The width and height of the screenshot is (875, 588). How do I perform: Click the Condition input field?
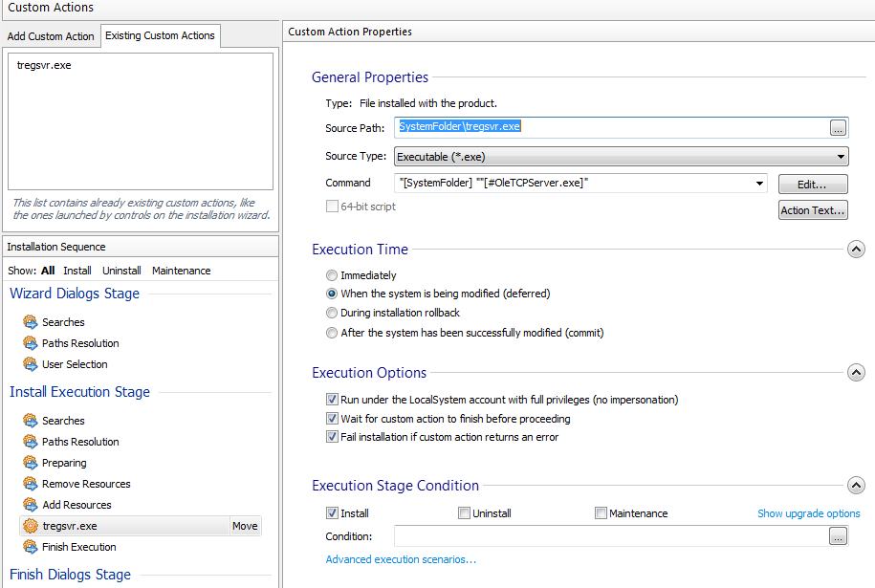pyautogui.click(x=610, y=536)
